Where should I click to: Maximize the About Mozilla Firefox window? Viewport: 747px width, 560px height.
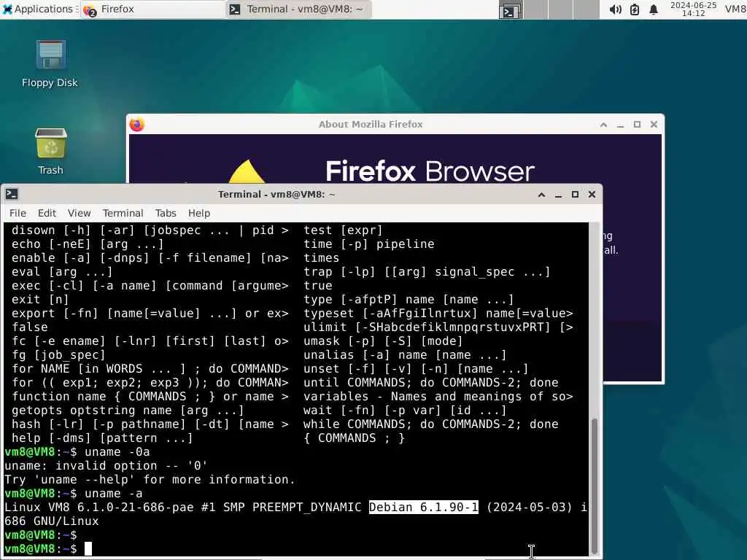(637, 125)
